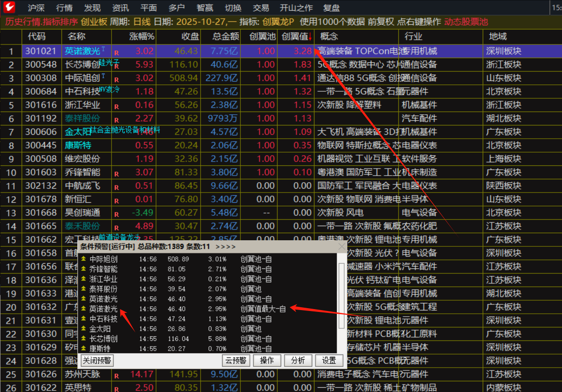
Task: Click alert icon beside 金太阳 in warning list
Action: pyautogui.click(x=83, y=329)
